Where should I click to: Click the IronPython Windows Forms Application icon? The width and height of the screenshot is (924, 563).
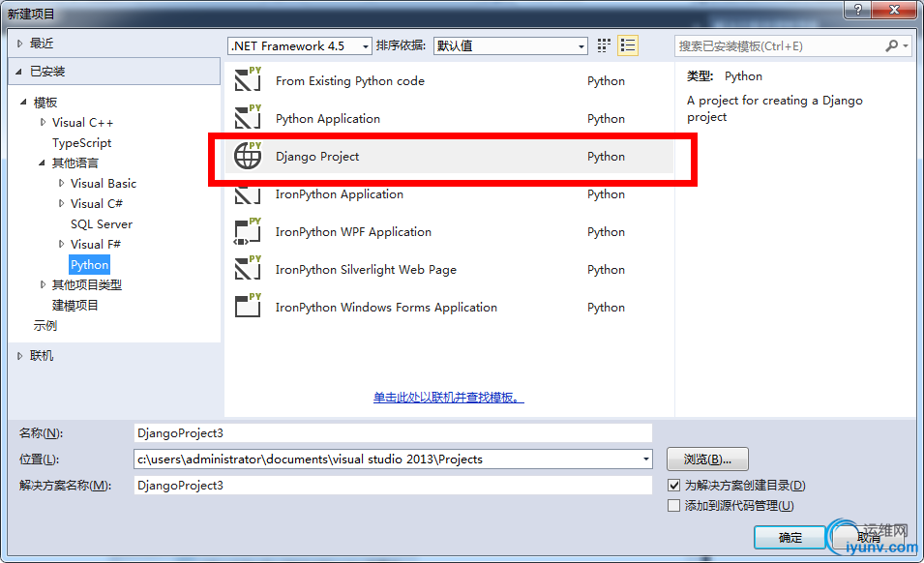248,307
